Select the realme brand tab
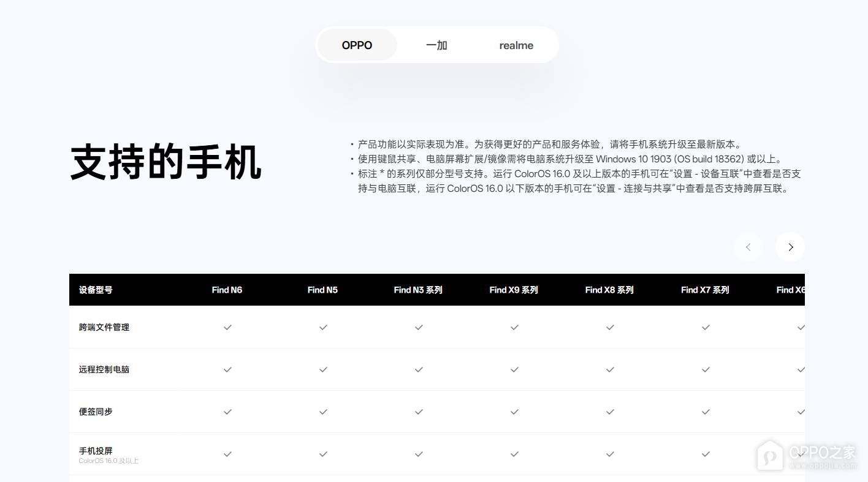Viewport: 868px width, 482px height. point(516,45)
